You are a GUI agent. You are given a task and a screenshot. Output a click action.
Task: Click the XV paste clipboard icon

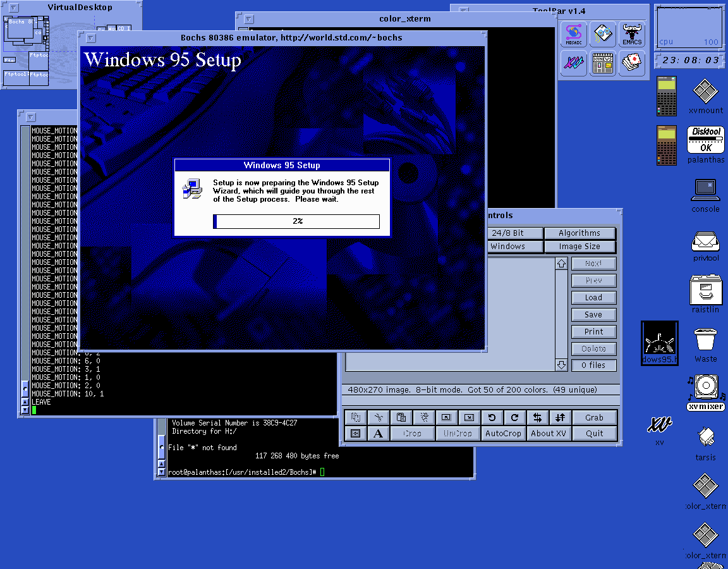401,417
